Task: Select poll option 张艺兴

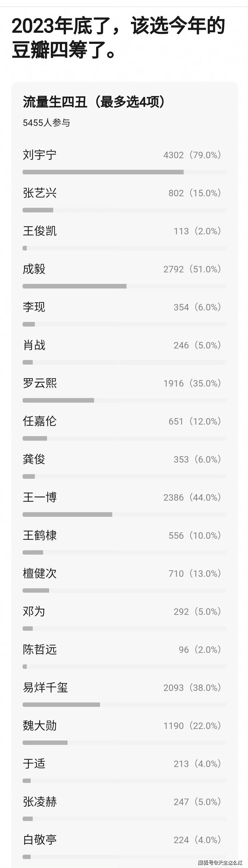Action: coord(40,193)
